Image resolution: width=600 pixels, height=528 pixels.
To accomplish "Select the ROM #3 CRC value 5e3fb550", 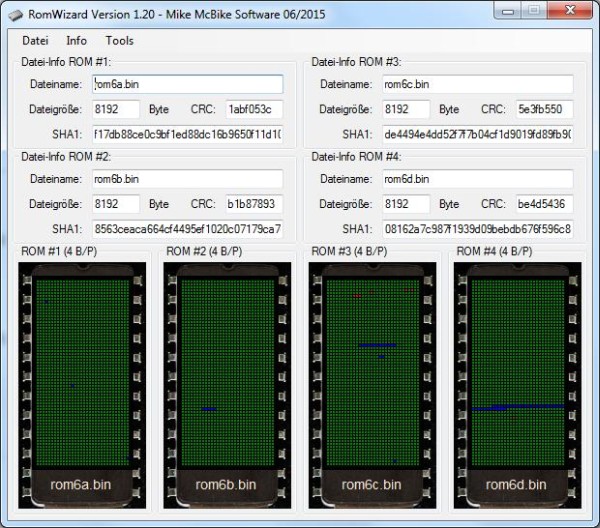I will [544, 109].
